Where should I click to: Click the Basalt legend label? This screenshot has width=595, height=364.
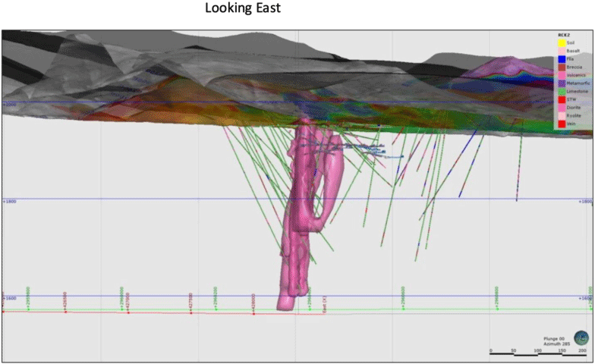[x=575, y=51]
